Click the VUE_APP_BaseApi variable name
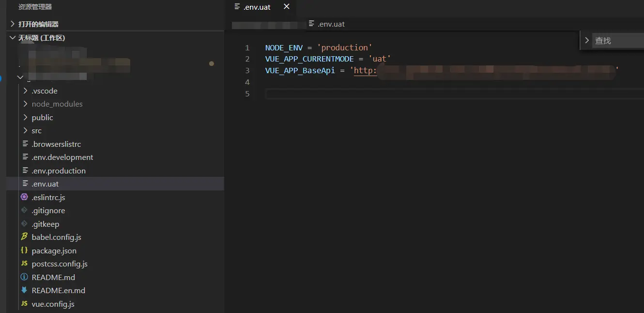Screen dimensions: 644x313 (300, 70)
